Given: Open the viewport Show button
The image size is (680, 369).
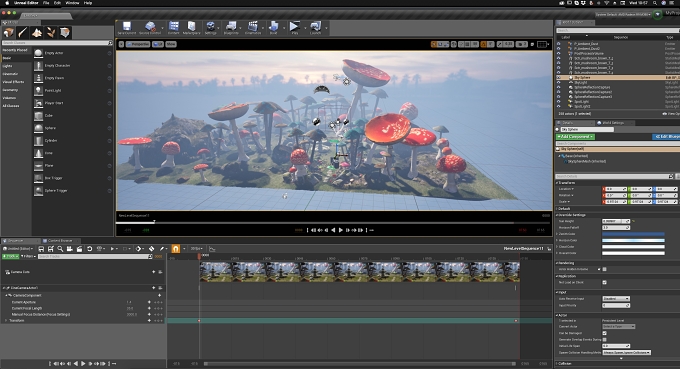Looking at the screenshot, I should click(171, 44).
